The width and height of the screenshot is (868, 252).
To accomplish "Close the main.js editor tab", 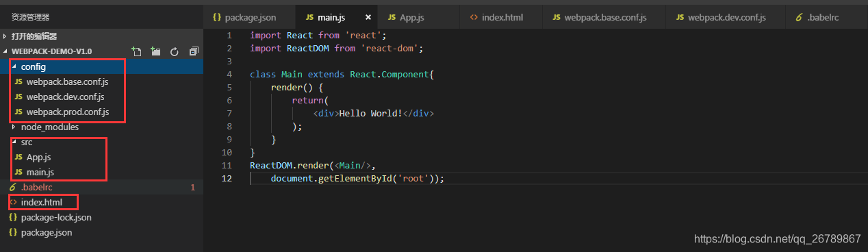I will point(369,17).
